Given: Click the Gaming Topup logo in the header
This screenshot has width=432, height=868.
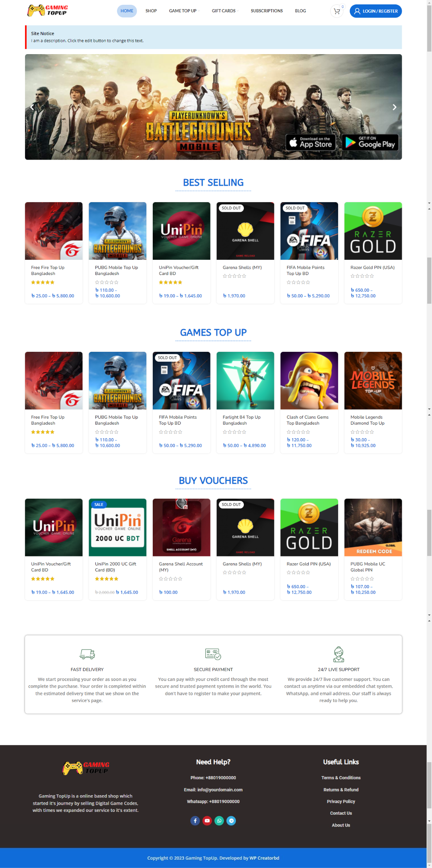Looking at the screenshot, I should pos(48,10).
